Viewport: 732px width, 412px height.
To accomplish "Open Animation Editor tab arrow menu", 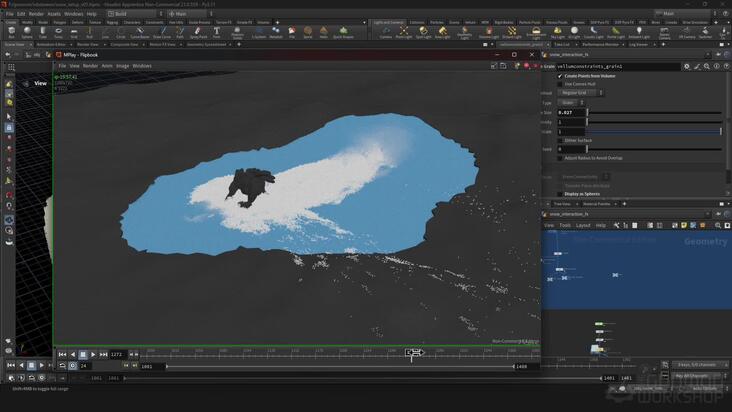I will pos(70,44).
